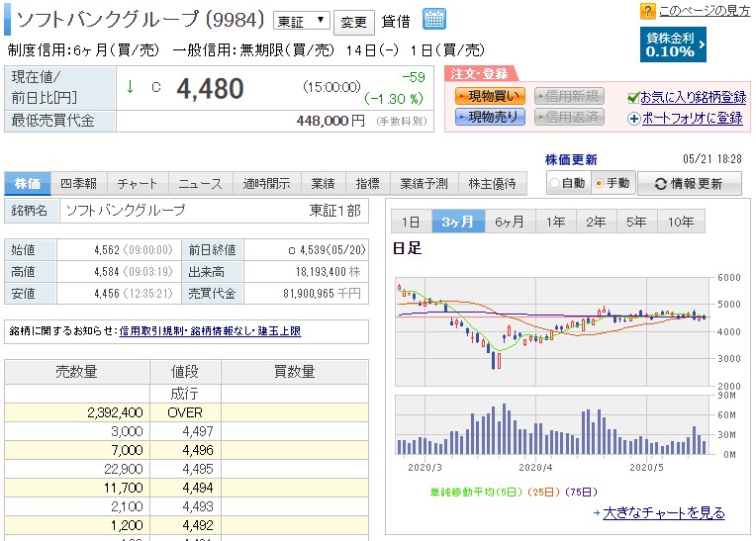The image size is (756, 541).
Task: Switch to the チャート tab
Action: pos(138,183)
